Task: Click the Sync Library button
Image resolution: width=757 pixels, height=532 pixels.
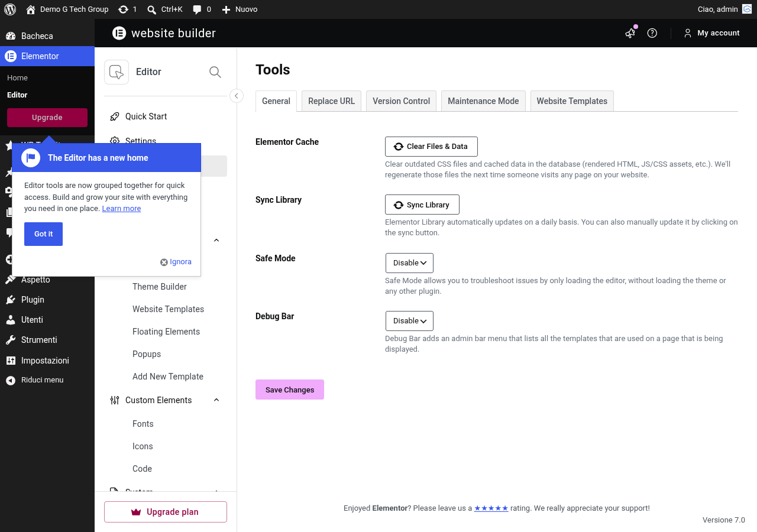Action: (x=422, y=205)
